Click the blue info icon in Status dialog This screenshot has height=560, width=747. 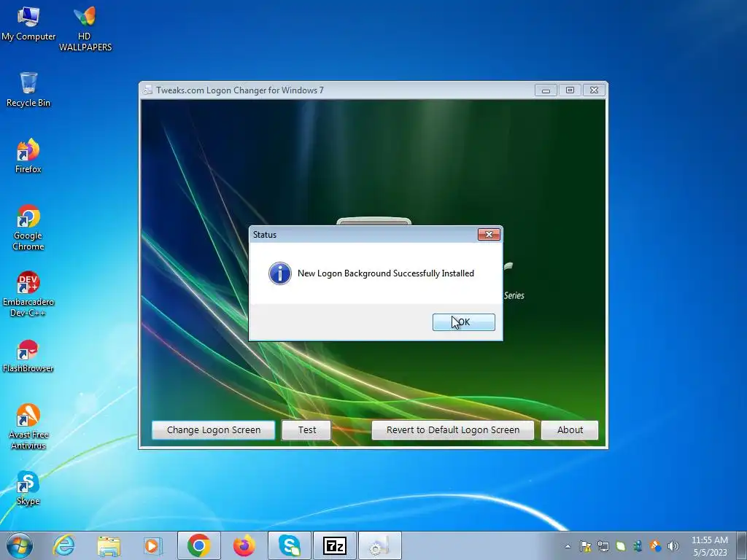point(279,273)
